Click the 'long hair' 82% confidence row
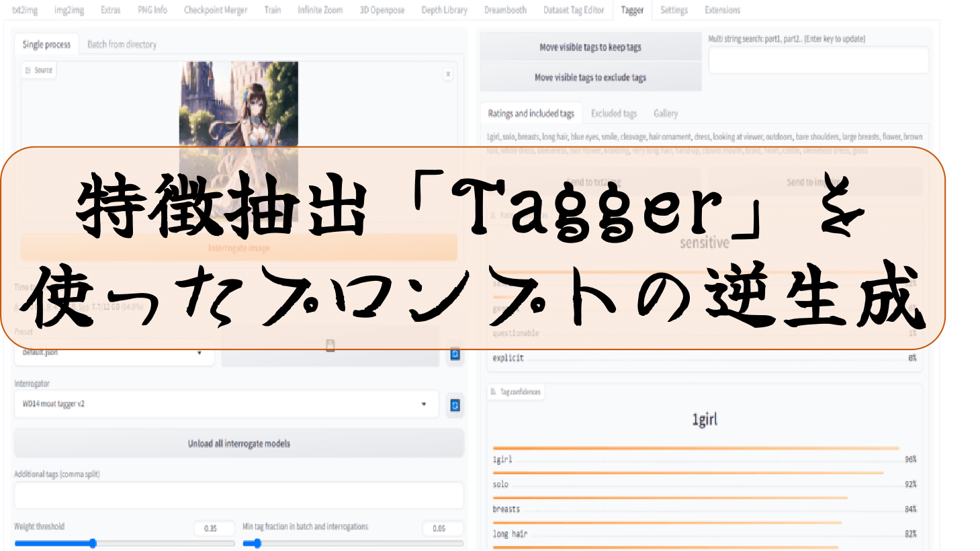Image resolution: width=980 pixels, height=551 pixels. click(705, 534)
